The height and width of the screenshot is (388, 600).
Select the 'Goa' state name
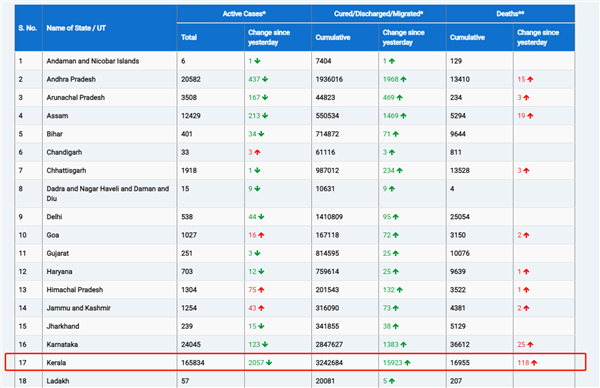pyautogui.click(x=53, y=235)
